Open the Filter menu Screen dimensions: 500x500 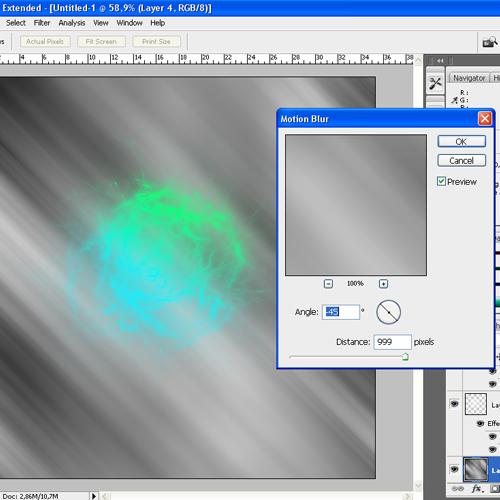(x=42, y=23)
